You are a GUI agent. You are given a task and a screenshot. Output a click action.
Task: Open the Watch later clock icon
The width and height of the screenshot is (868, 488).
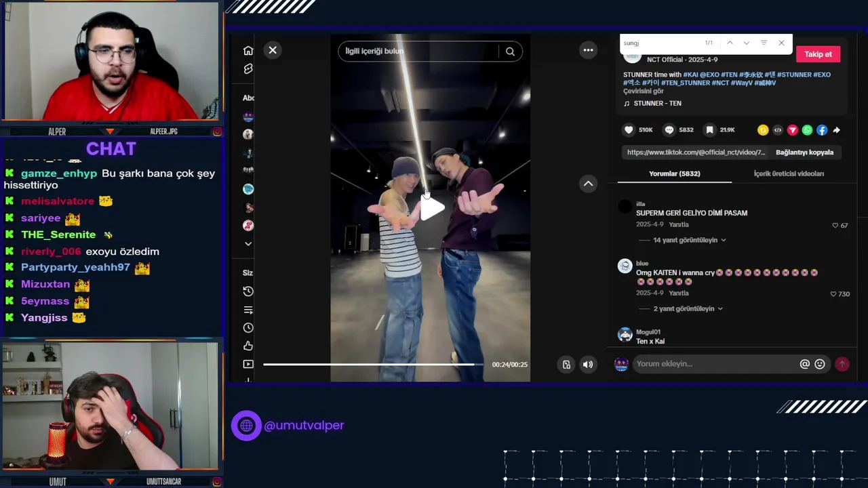point(248,328)
